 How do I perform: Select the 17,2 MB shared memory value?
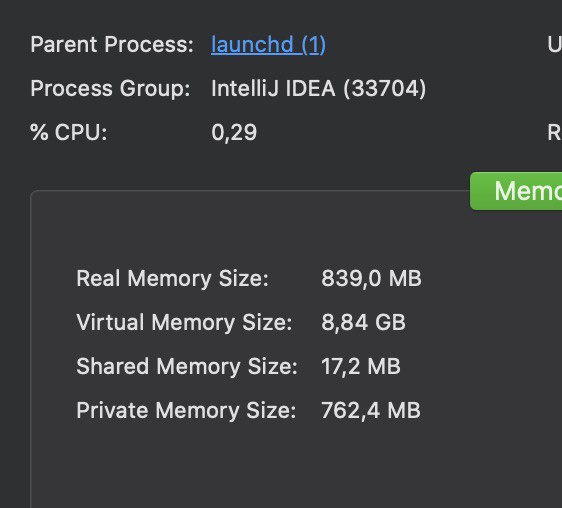pyautogui.click(x=361, y=366)
